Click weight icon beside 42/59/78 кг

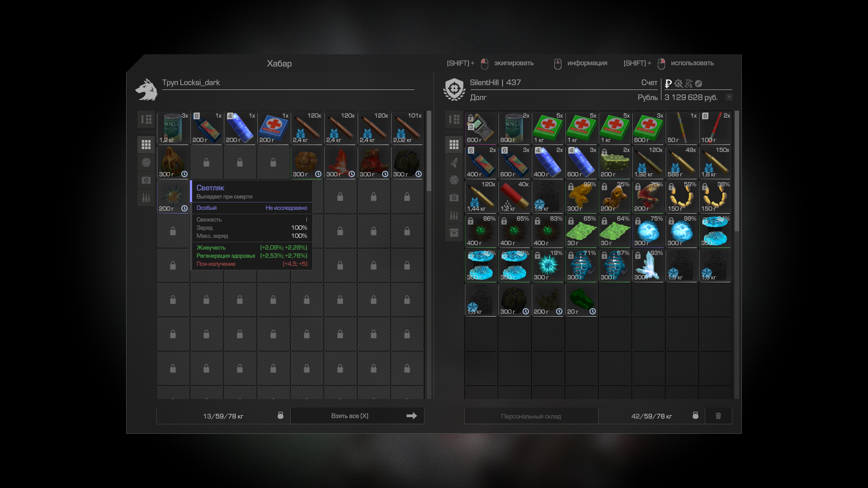pyautogui.click(x=695, y=415)
